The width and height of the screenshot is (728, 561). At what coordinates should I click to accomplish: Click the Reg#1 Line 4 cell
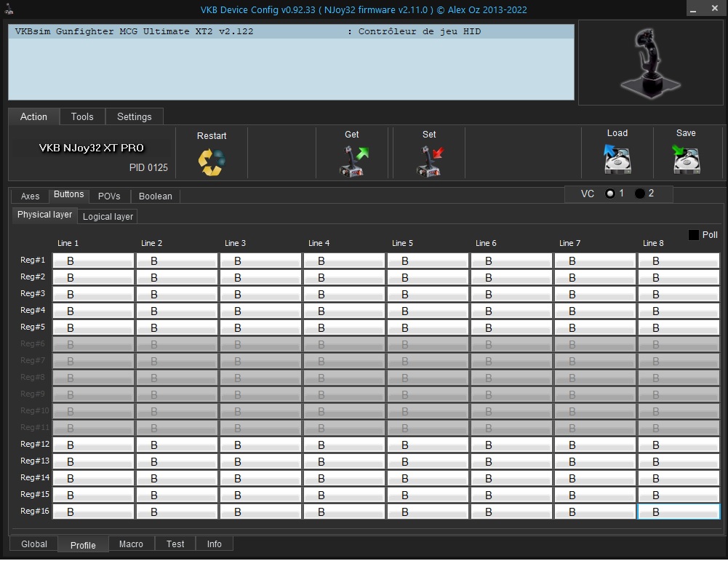click(344, 260)
